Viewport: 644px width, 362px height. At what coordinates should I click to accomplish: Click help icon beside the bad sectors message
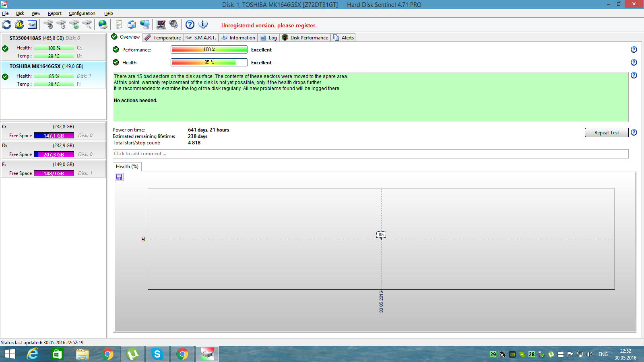(x=634, y=75)
